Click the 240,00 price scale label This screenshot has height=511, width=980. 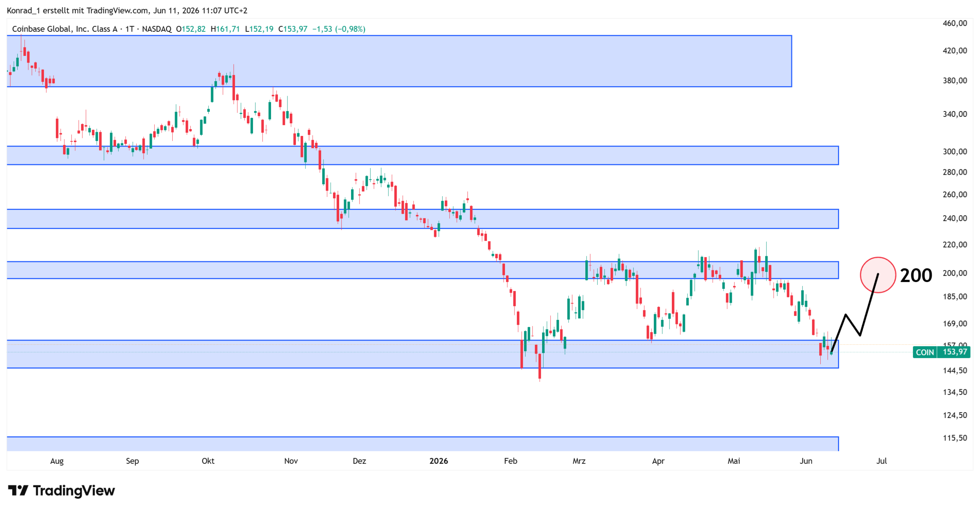point(955,218)
